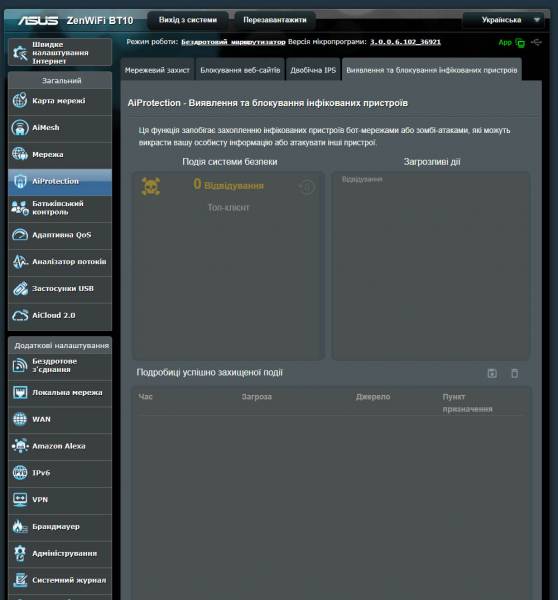
Task: Click the Network Map globe icon
Action: point(20,101)
